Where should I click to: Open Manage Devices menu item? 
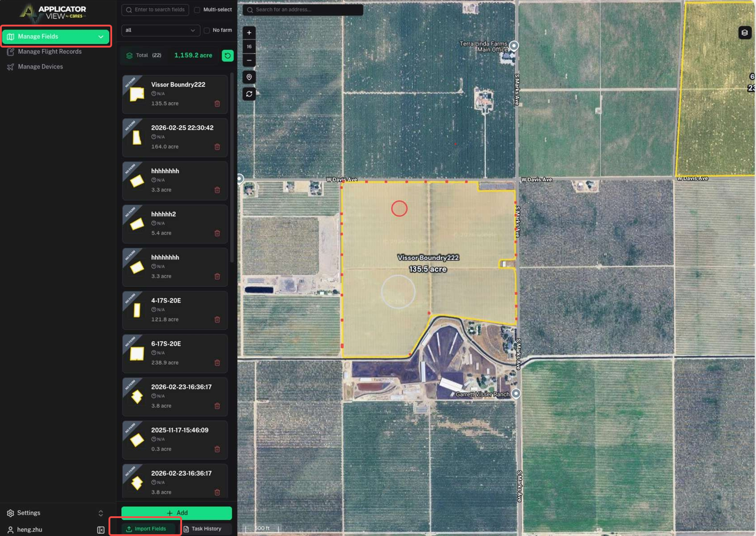[x=40, y=67]
